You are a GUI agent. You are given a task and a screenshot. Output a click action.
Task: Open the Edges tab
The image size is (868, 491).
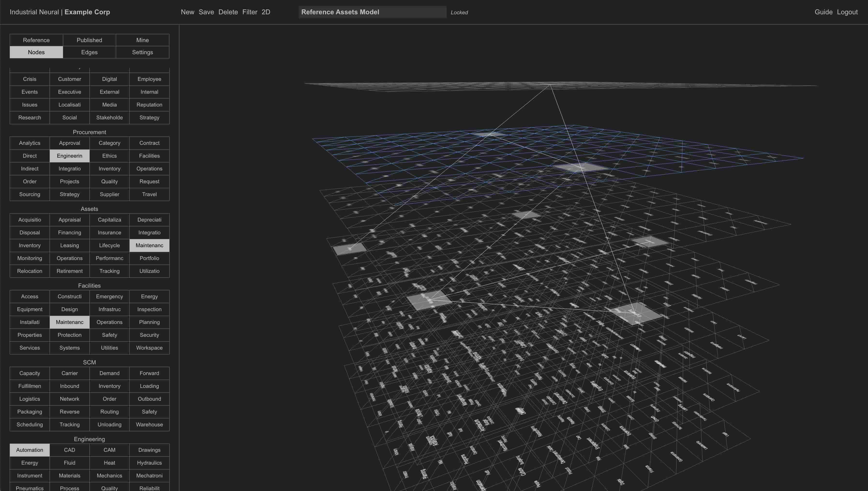click(89, 52)
